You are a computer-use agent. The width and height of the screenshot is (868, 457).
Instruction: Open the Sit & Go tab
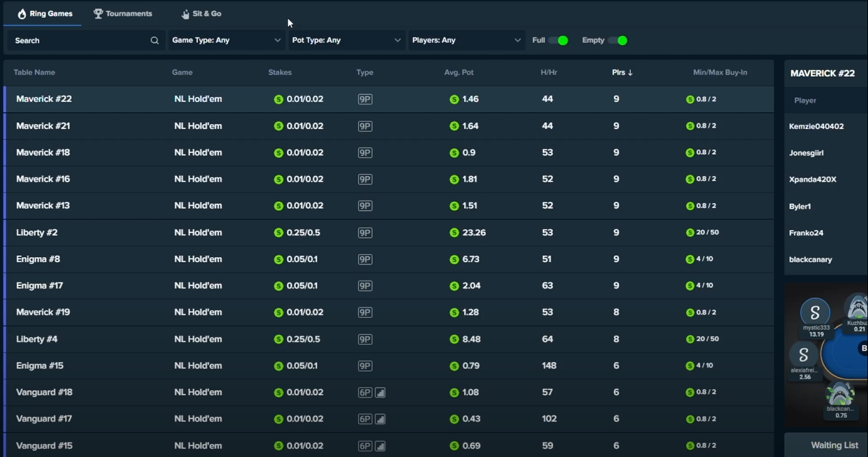(x=201, y=14)
